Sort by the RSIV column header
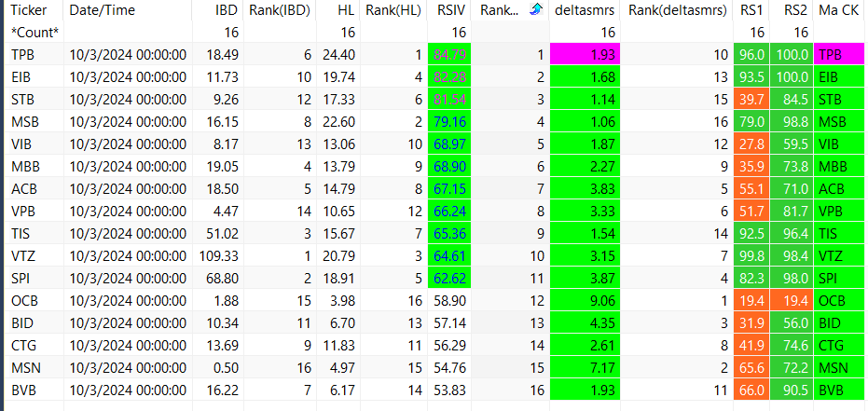868x411 pixels. (449, 10)
